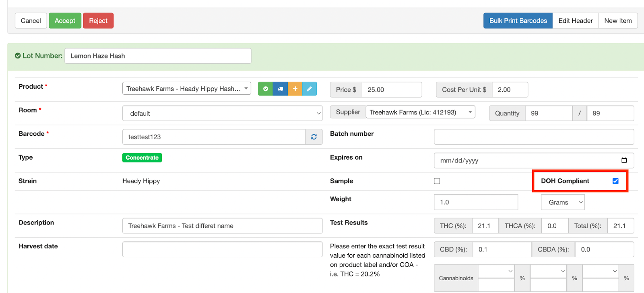Click the empty Harvest date field

223,249
